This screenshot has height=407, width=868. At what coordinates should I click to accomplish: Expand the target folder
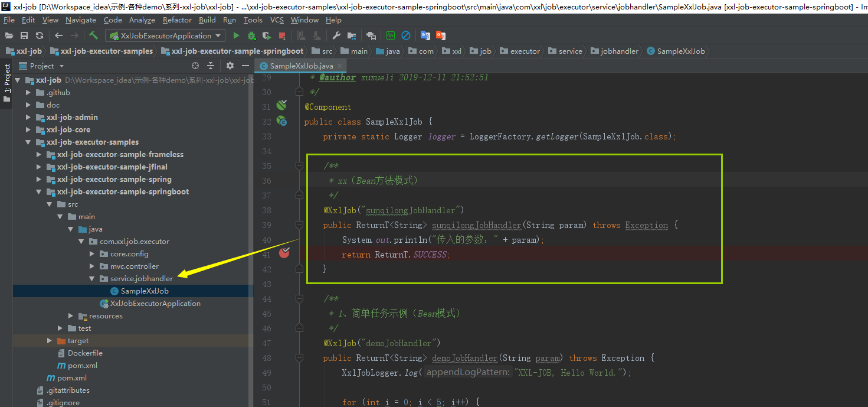50,340
